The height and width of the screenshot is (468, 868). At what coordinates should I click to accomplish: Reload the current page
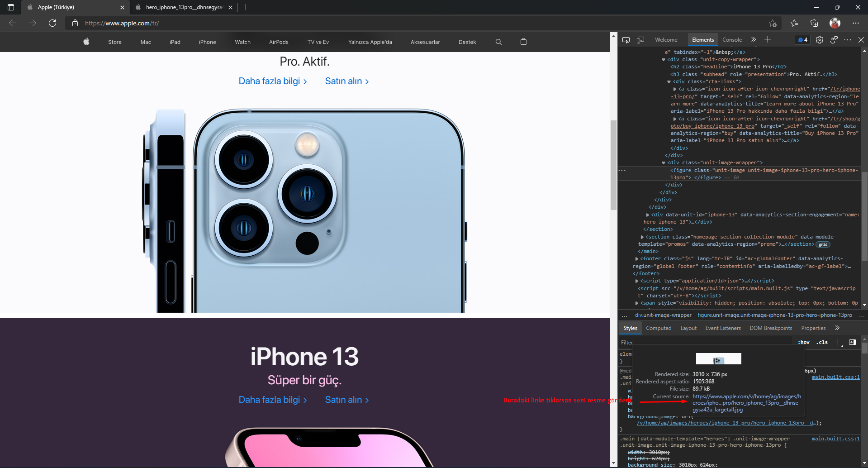[x=52, y=23]
